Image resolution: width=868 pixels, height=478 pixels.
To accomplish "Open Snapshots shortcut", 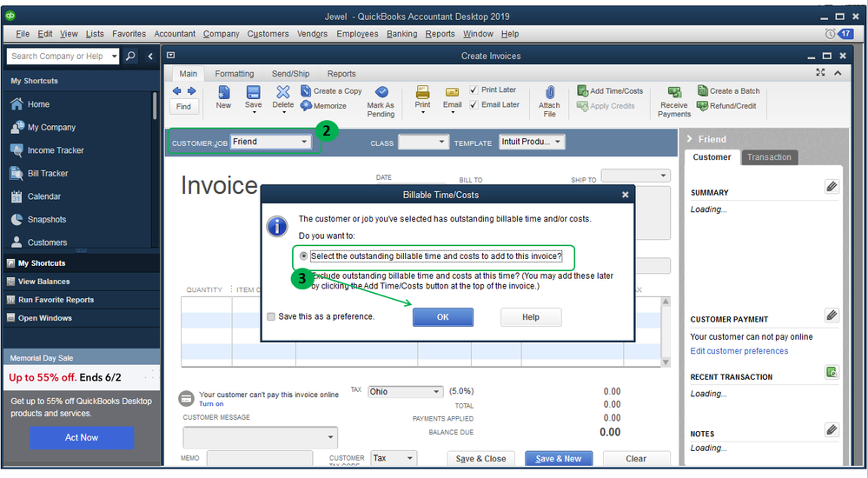I will (47, 220).
